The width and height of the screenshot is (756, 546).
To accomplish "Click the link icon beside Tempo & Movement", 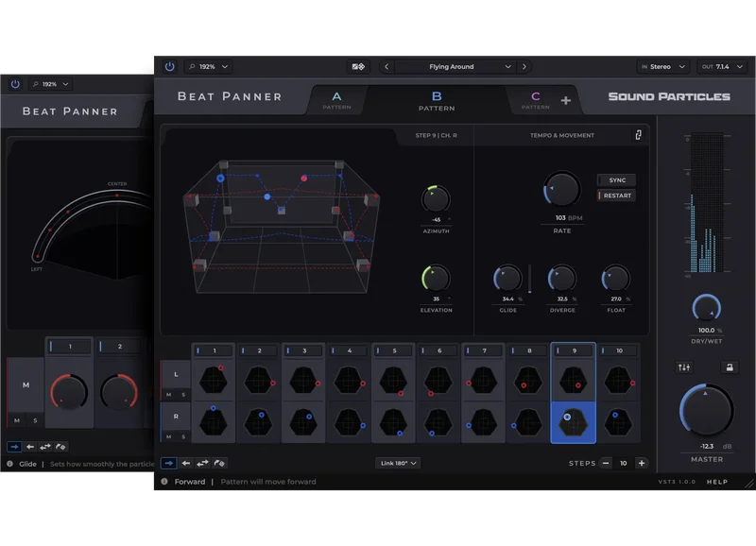I will [639, 135].
